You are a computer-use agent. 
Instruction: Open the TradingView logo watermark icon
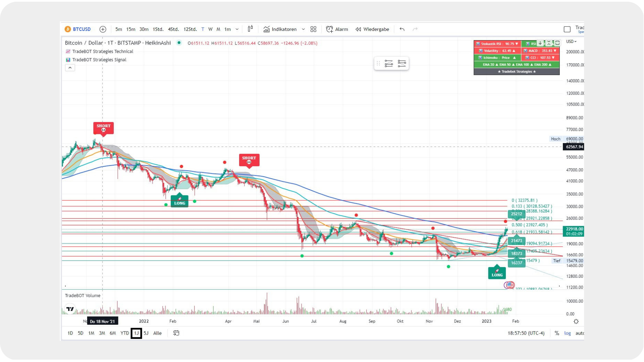coord(70,308)
